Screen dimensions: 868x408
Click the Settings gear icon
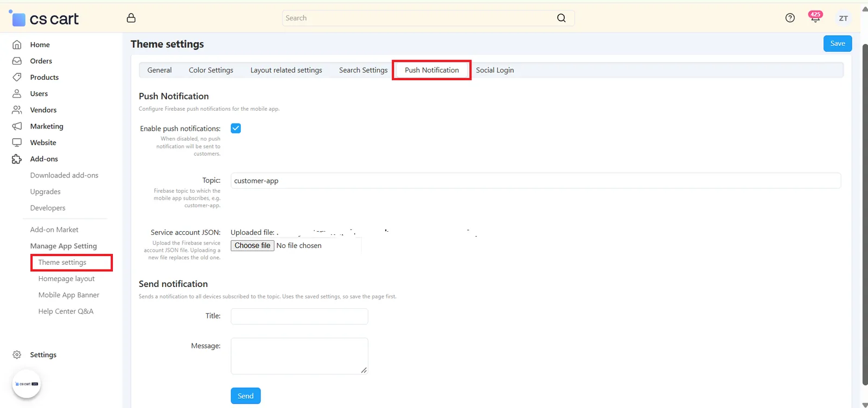(17, 354)
